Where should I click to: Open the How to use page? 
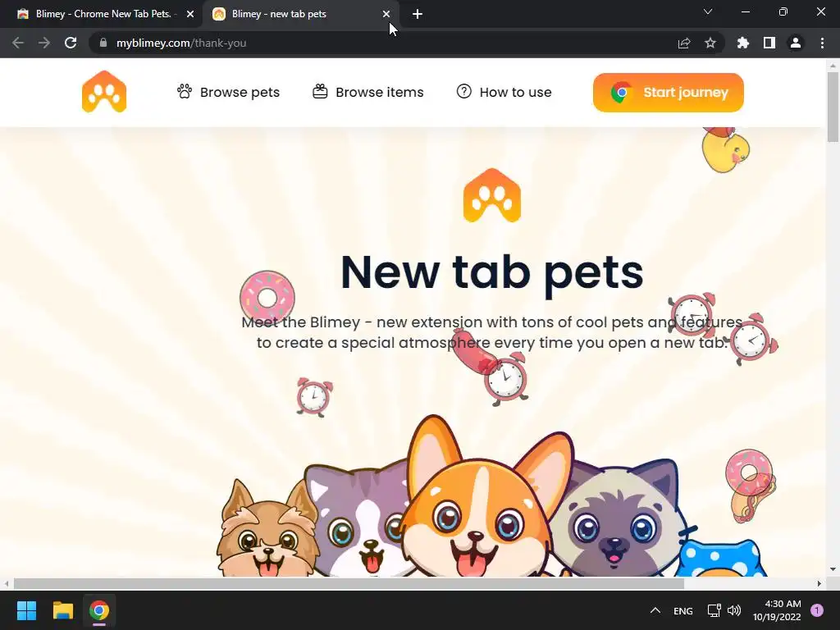(x=504, y=92)
